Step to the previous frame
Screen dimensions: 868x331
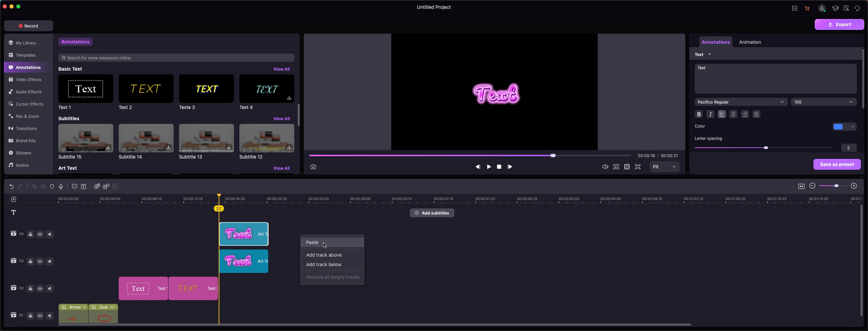478,167
